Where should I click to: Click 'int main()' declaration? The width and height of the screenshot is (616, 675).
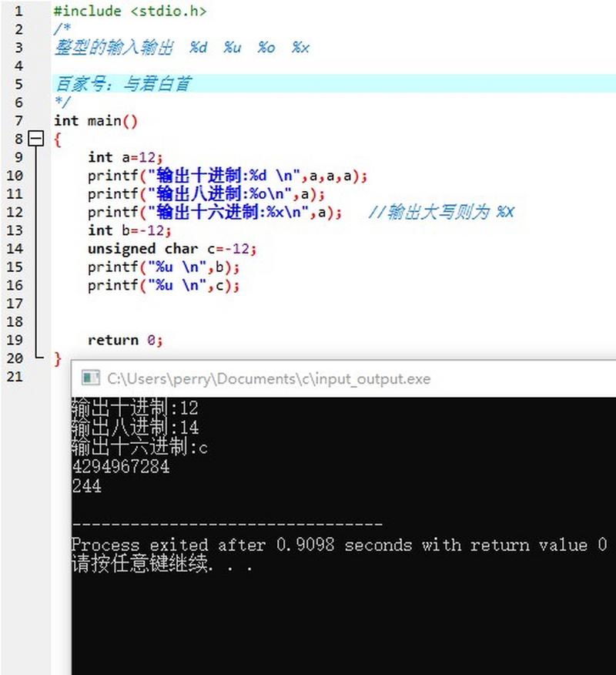(95, 121)
